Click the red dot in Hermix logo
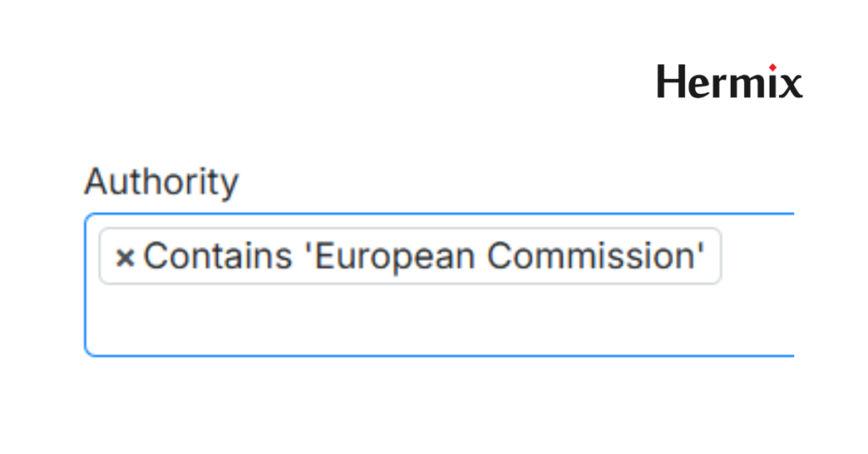Image resolution: width=868 pixels, height=454 pixels. pos(772,67)
